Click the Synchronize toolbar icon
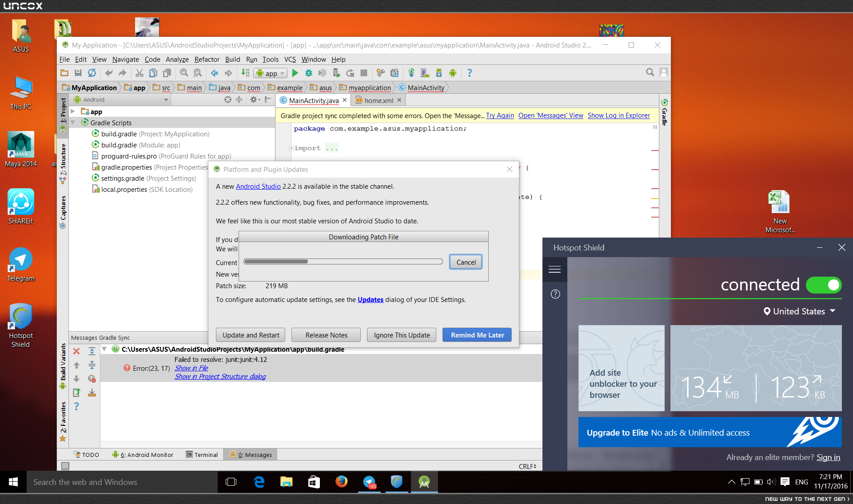This screenshot has height=504, width=853. [x=92, y=73]
